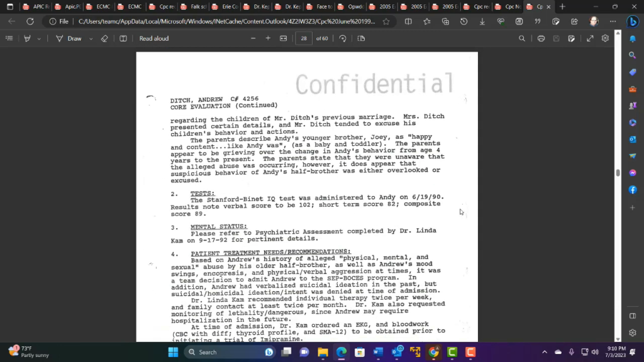The width and height of the screenshot is (644, 362).
Task: Click the PDF vertical scrollbar thumb
Action: click(x=618, y=173)
